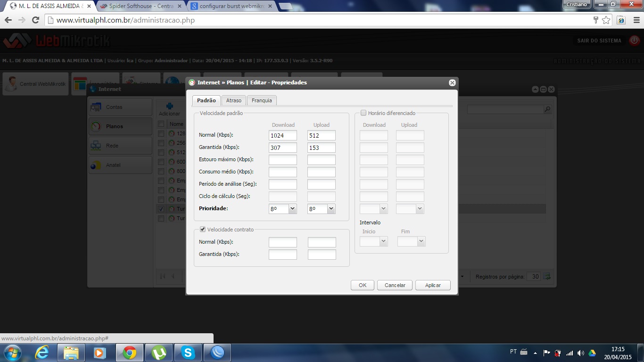The width and height of the screenshot is (644, 362).
Task: Open Skype from the taskbar
Action: (x=188, y=353)
